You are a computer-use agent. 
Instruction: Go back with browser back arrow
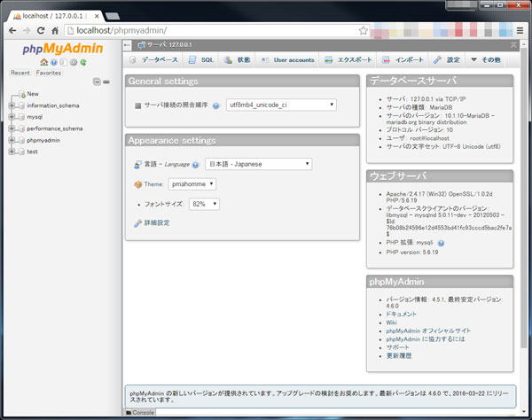pyautogui.click(x=12, y=30)
